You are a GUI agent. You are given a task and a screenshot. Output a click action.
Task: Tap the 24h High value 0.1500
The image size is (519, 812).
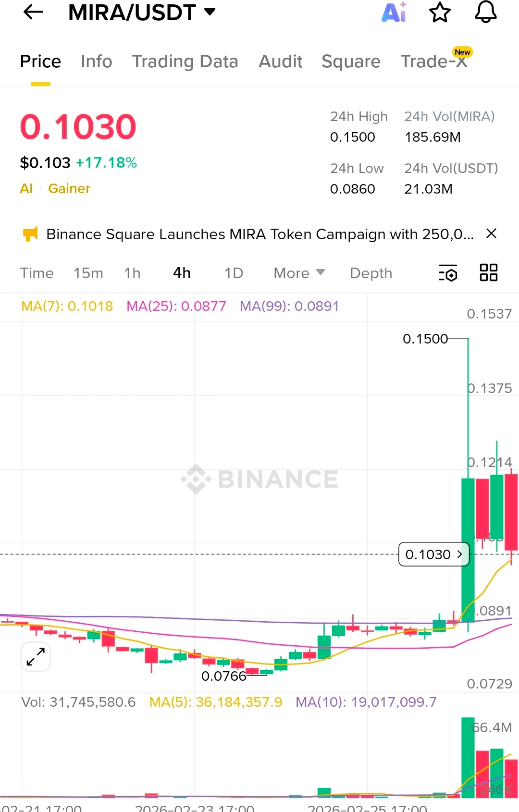click(x=352, y=137)
